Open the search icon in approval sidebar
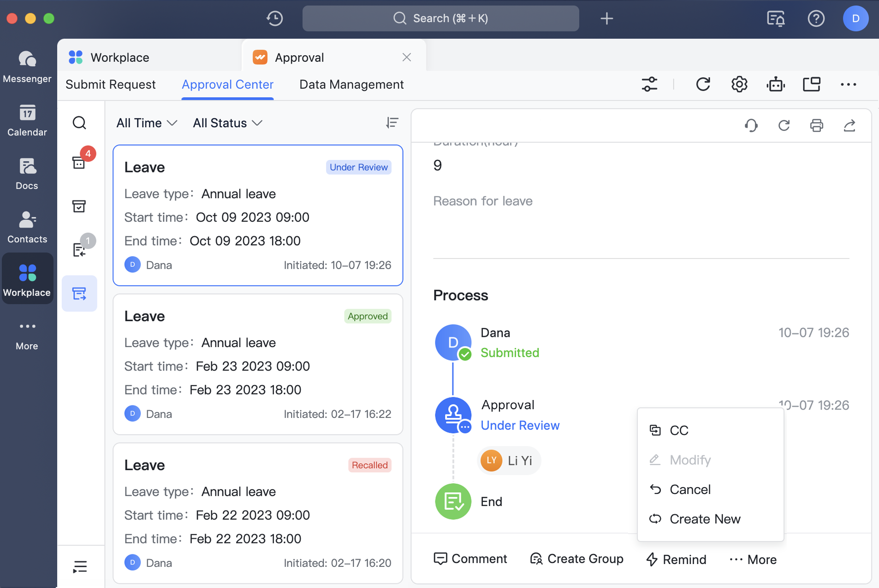 coord(79,123)
